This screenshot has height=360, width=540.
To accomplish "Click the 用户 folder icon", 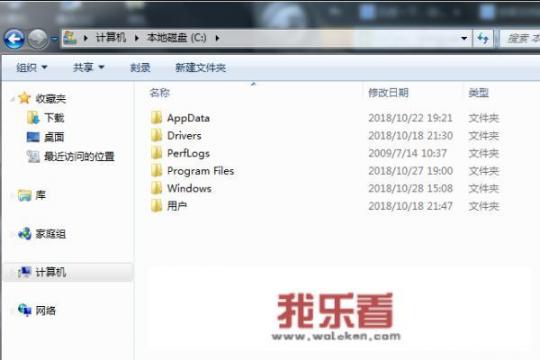I will [156, 206].
